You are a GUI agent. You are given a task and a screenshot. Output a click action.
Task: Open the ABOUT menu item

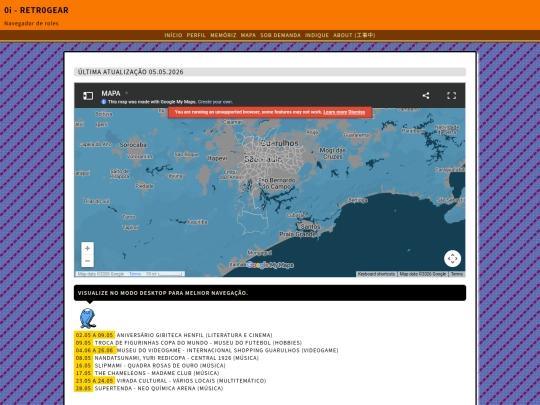pyautogui.click(x=354, y=35)
